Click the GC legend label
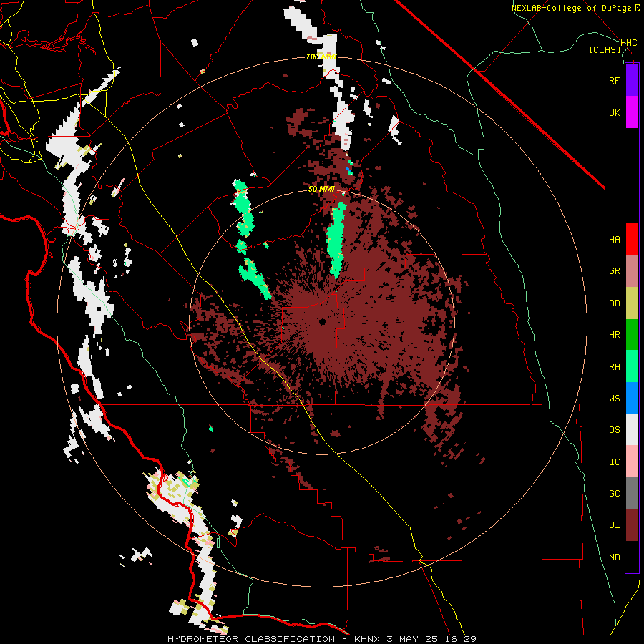644x644 pixels. [x=614, y=494]
